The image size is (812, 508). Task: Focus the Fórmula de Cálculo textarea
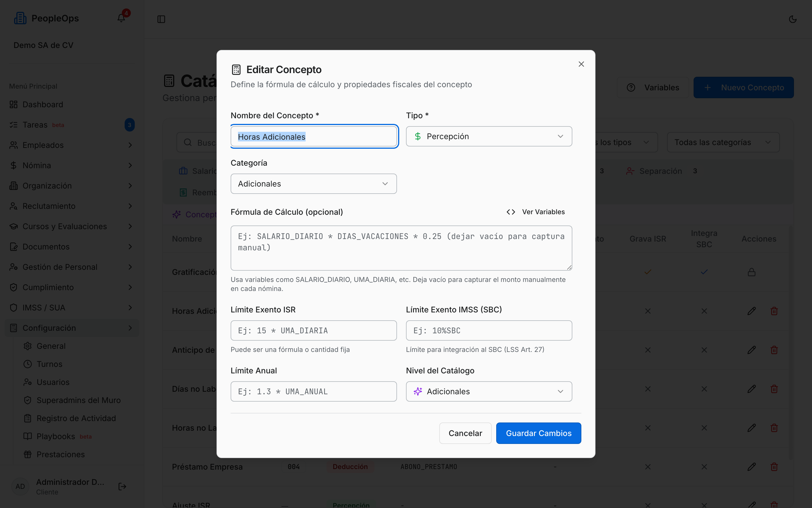tap(401, 248)
